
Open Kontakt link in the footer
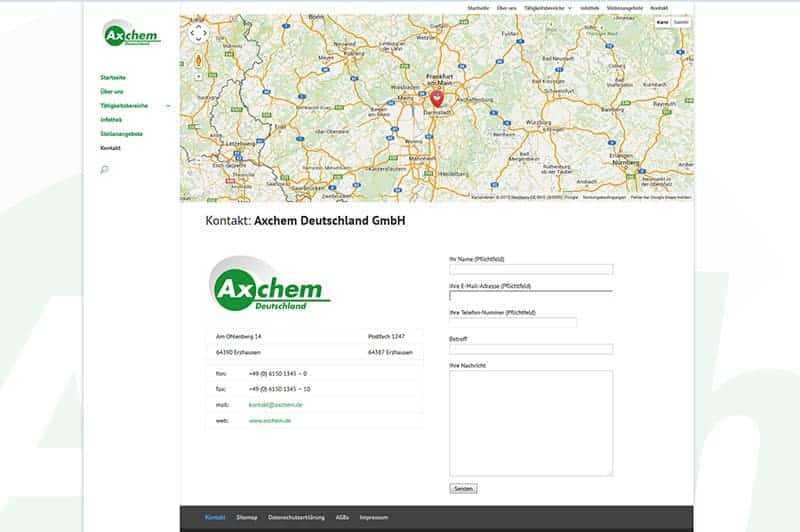(215, 517)
